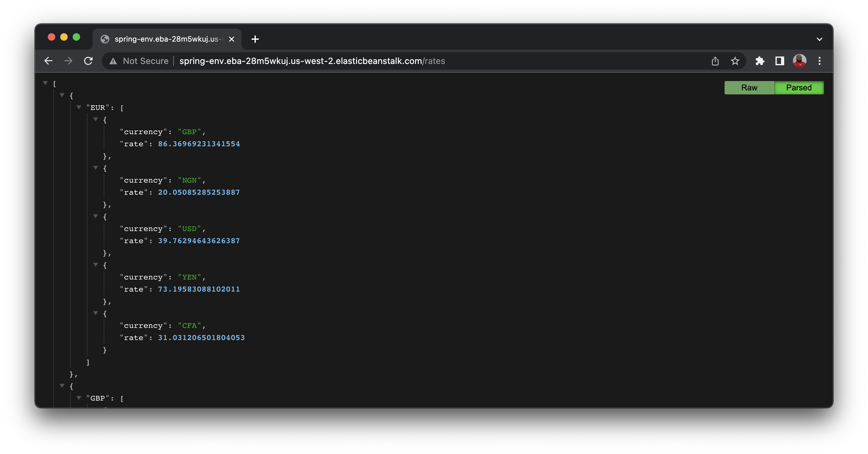Image resolution: width=868 pixels, height=454 pixels.
Task: Close the spring-env tab
Action: (232, 39)
